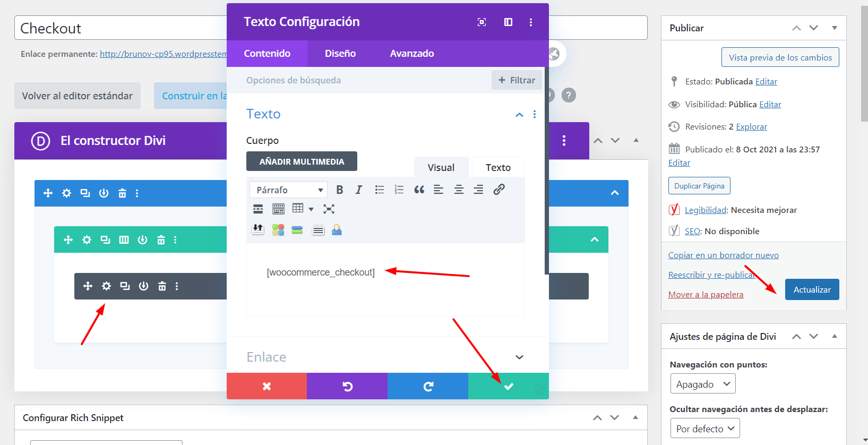Open settings gear of the dark text module
Image resolution: width=868 pixels, height=445 pixels.
[x=106, y=286]
